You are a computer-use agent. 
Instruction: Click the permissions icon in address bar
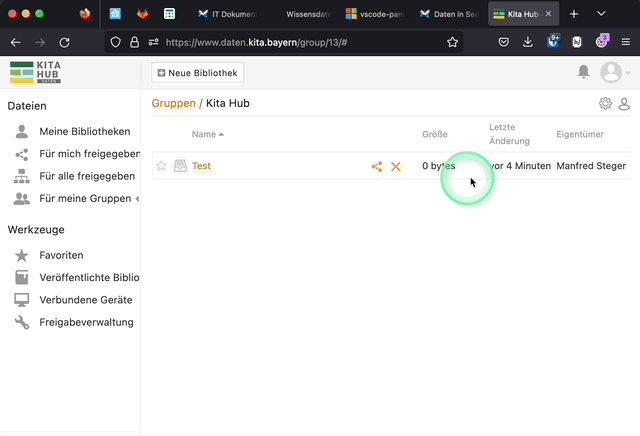click(153, 42)
